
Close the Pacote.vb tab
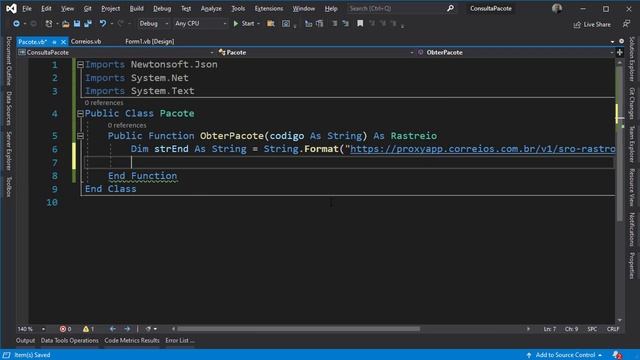63,42
